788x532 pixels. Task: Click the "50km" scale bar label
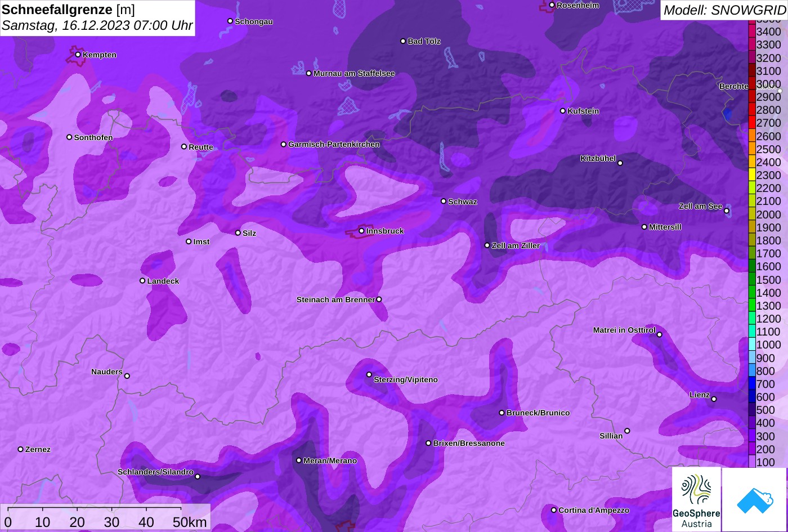pyautogui.click(x=190, y=522)
